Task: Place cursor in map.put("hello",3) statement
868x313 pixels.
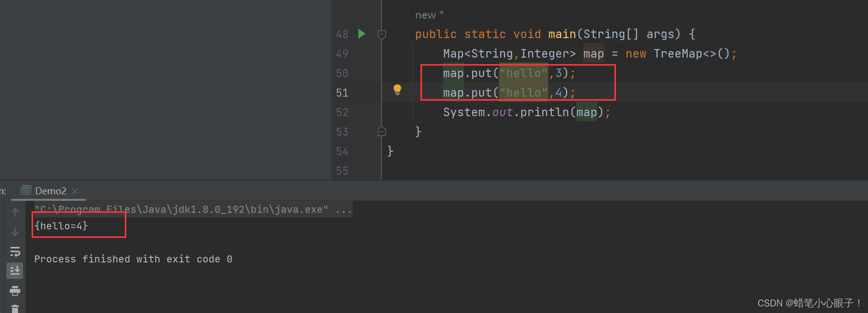Action: (509, 73)
